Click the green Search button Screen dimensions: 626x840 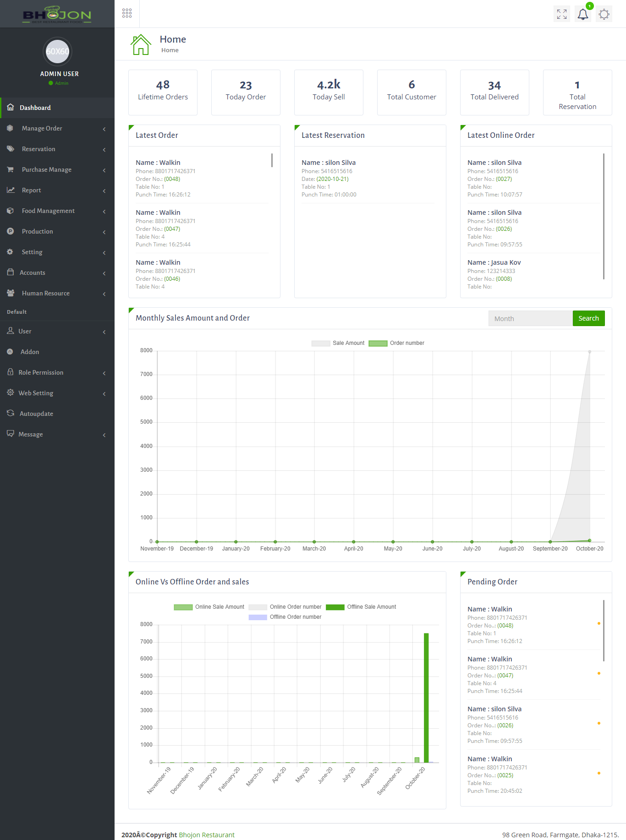[588, 318]
